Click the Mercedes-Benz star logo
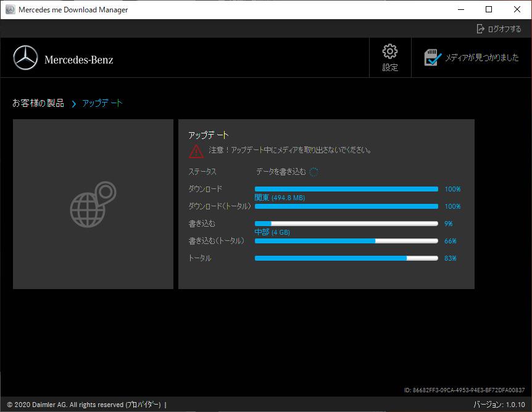The image size is (532, 412). pyautogui.click(x=25, y=57)
